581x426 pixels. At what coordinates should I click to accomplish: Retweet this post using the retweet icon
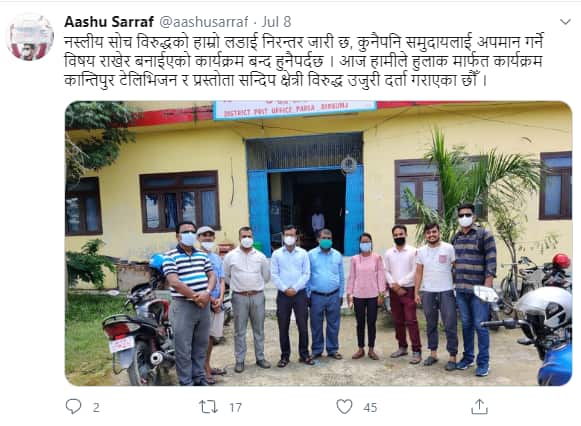[x=208, y=407]
